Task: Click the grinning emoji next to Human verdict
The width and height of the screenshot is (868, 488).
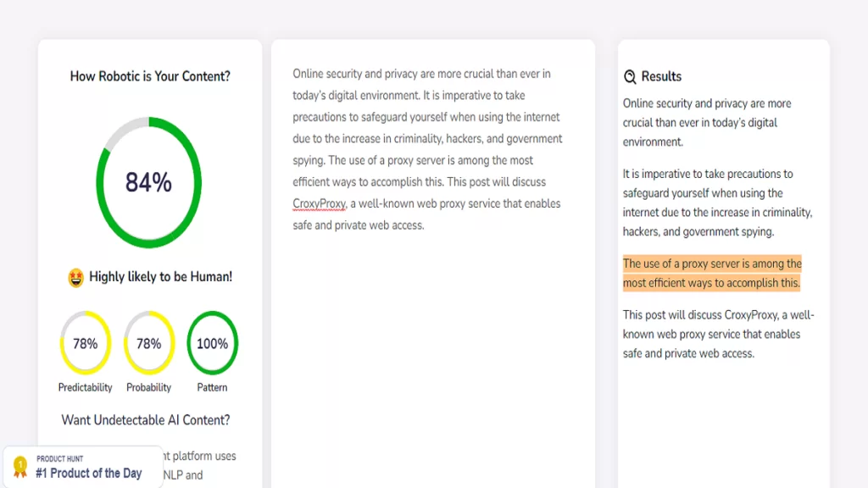Action: 75,276
